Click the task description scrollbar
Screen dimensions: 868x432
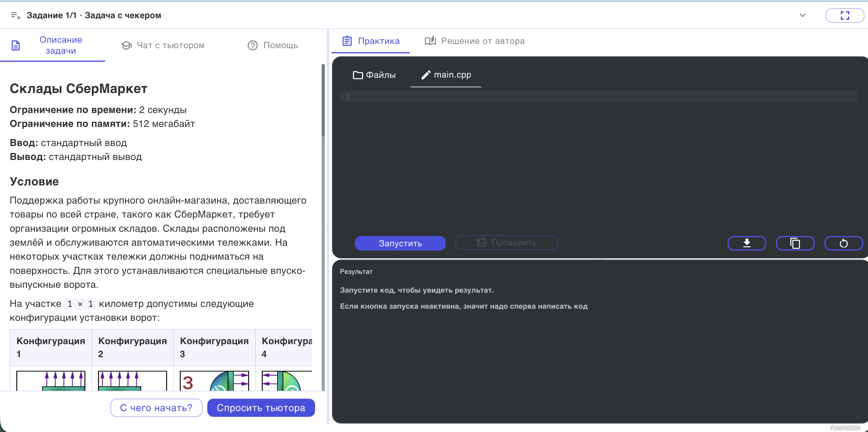pyautogui.click(x=323, y=101)
